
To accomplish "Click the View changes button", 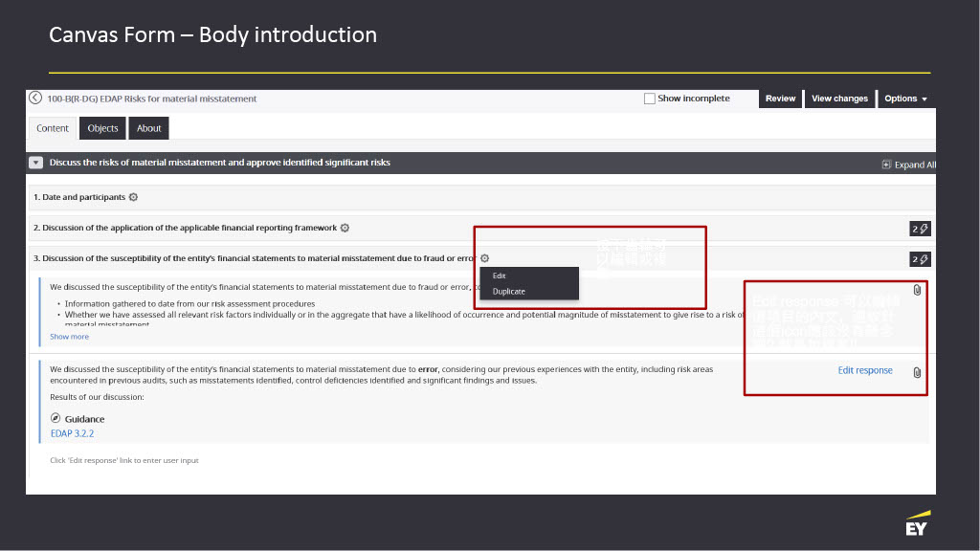I will pos(839,99).
